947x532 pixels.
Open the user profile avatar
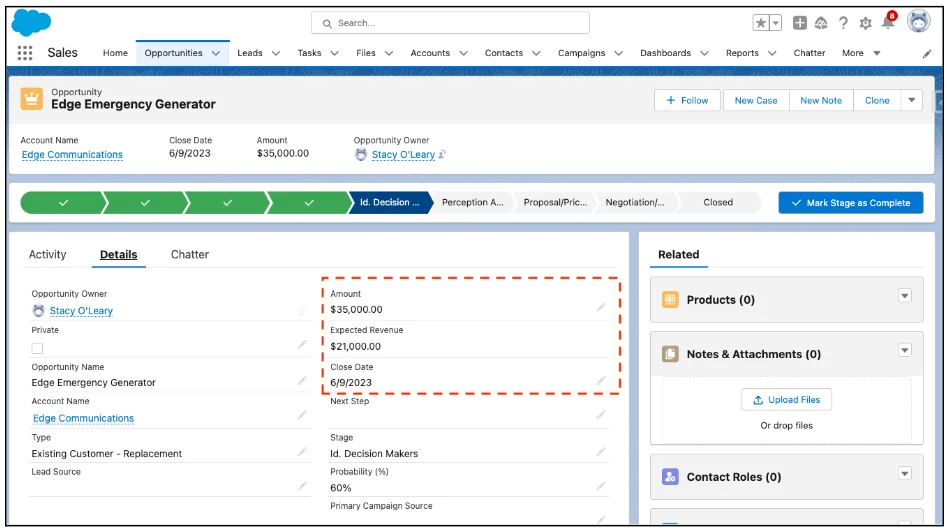click(919, 22)
